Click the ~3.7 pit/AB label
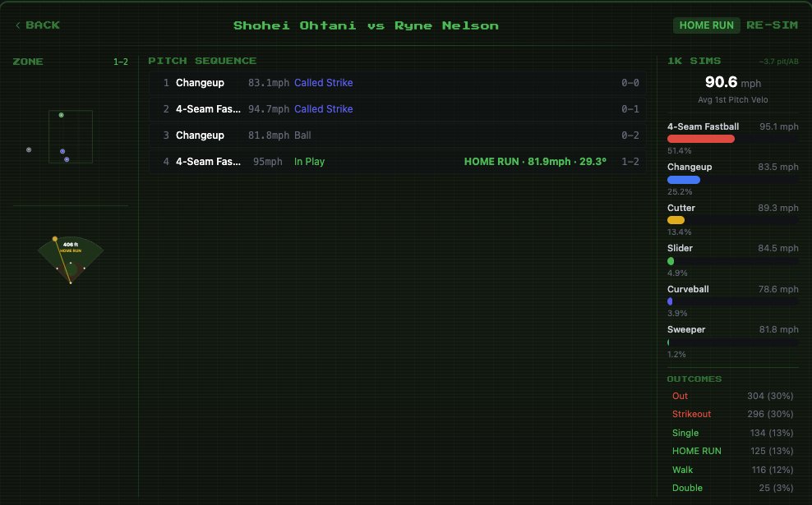Screen dimensions: 812x505 click(x=778, y=61)
